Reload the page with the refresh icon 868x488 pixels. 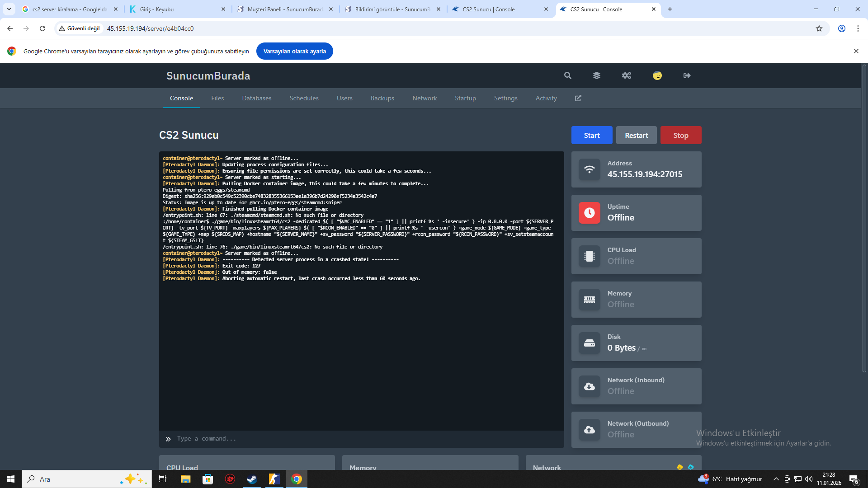point(42,28)
